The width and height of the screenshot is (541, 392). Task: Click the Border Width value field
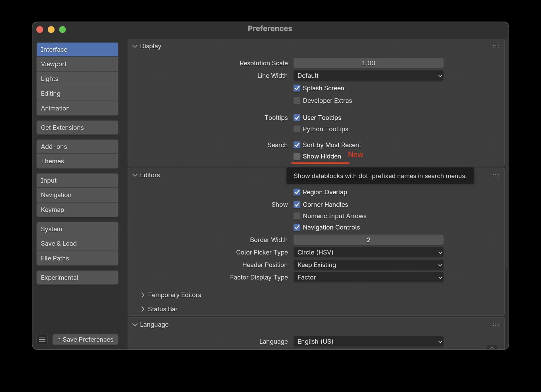(x=368, y=240)
